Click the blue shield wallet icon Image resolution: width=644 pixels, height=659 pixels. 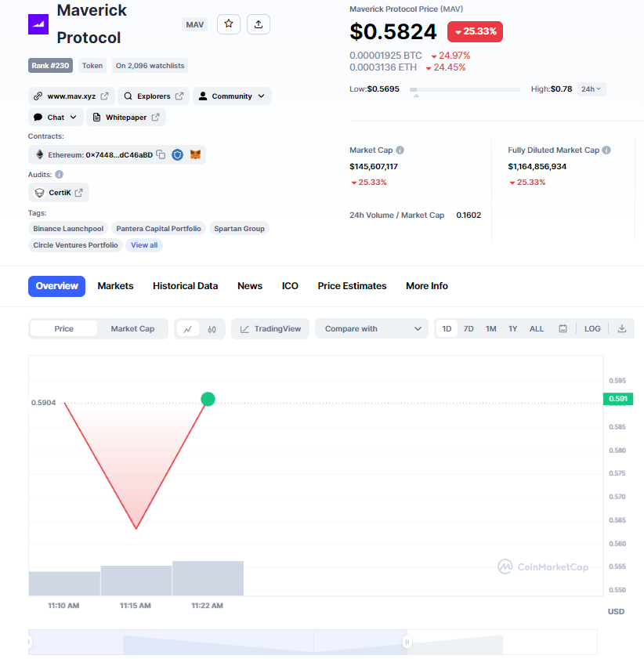pyautogui.click(x=178, y=154)
